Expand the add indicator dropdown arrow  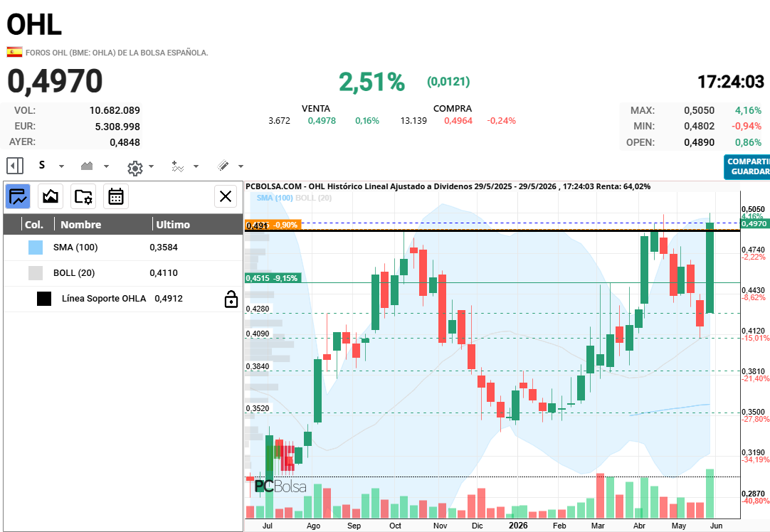(x=196, y=166)
